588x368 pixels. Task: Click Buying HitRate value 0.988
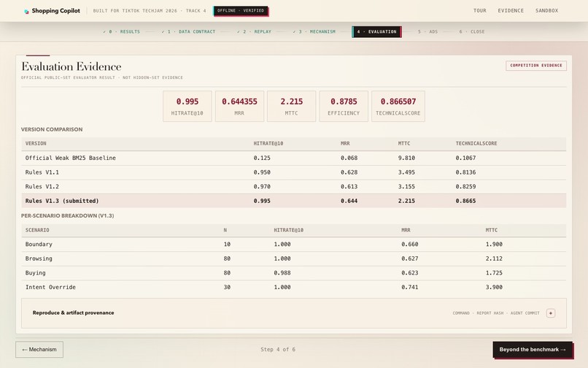(x=282, y=272)
